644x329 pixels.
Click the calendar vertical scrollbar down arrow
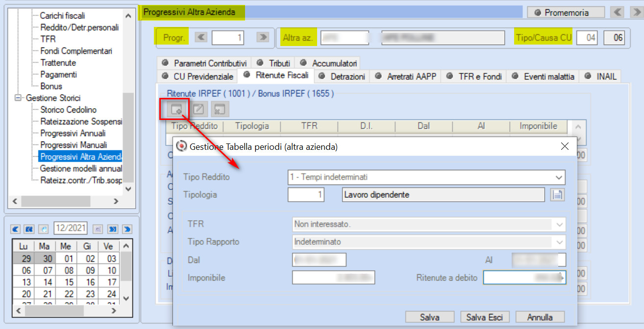coord(126,298)
